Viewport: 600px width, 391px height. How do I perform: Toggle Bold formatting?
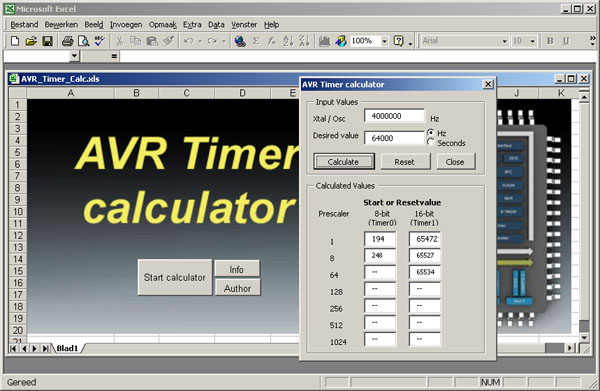[550, 41]
